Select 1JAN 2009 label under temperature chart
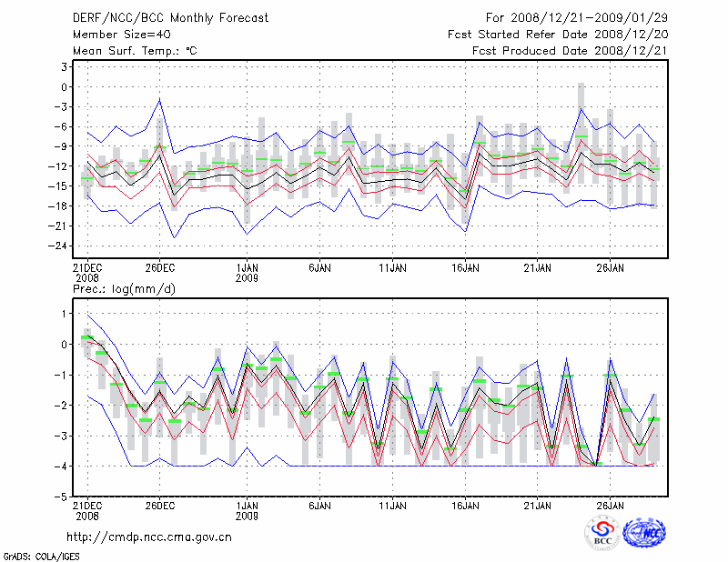728x562 pixels. tap(246, 272)
